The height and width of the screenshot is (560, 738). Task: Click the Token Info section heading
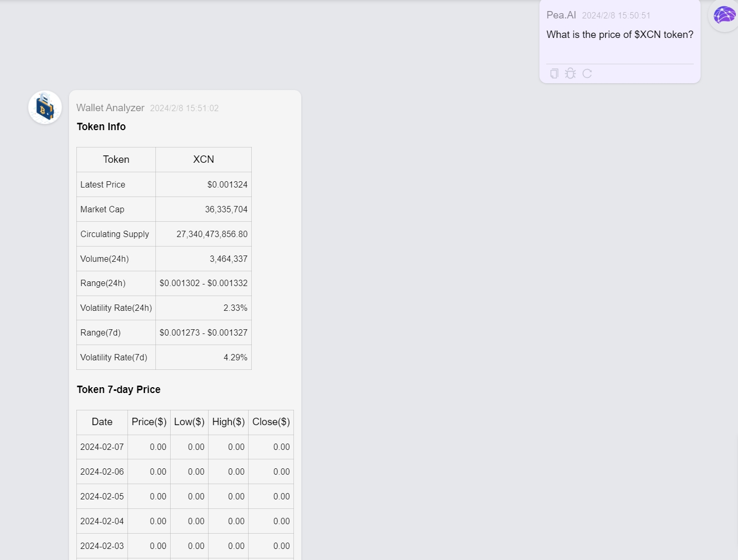coord(101,126)
